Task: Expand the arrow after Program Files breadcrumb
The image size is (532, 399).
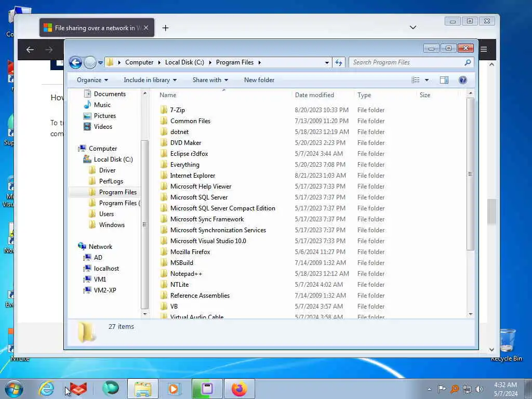Action: [x=260, y=62]
